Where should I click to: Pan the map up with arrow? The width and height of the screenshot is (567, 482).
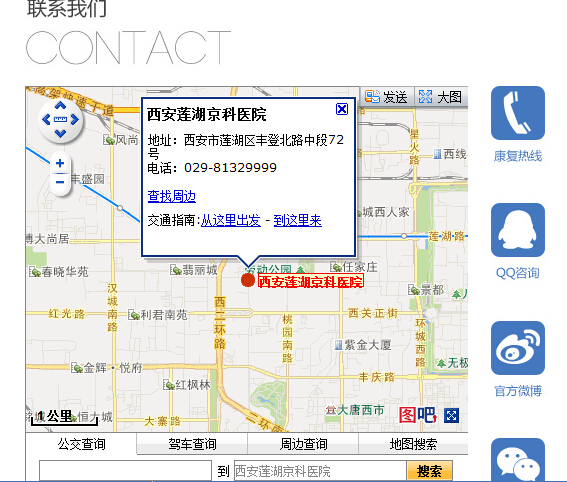pos(60,106)
